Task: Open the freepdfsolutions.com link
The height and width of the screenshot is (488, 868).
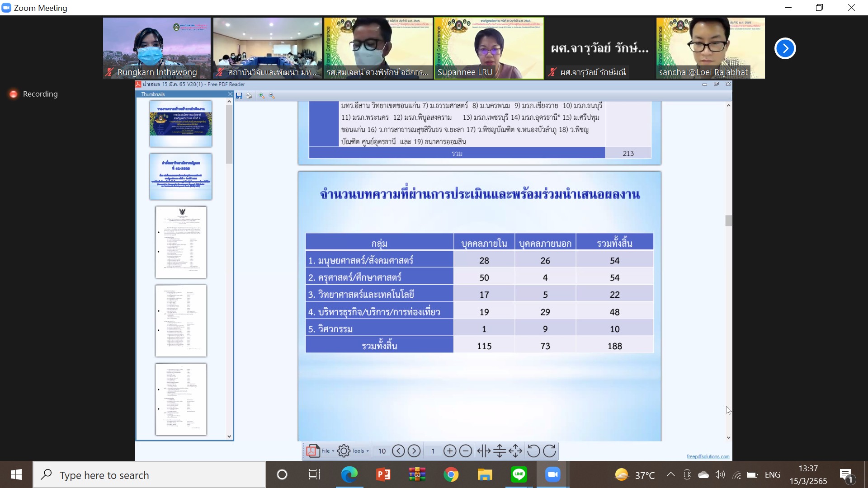Action: tap(708, 457)
